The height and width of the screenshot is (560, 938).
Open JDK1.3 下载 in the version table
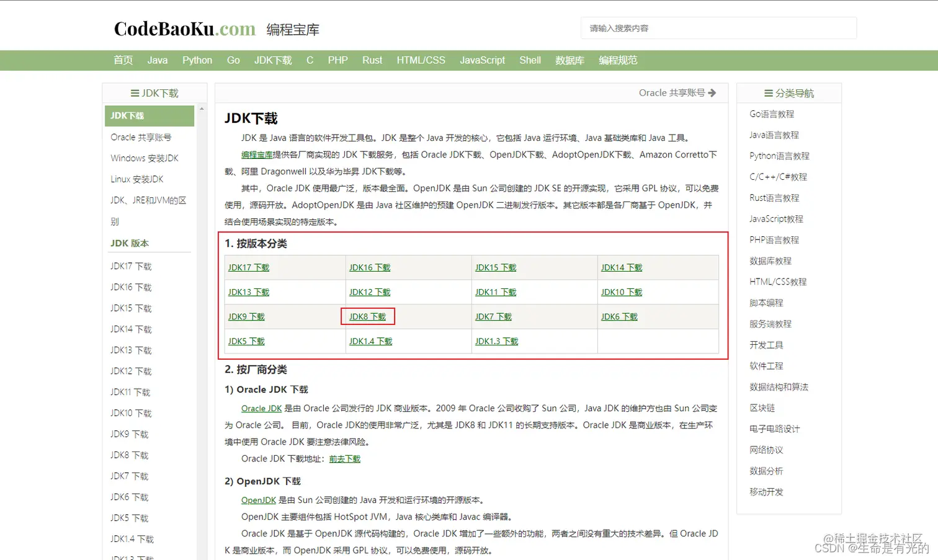point(496,340)
